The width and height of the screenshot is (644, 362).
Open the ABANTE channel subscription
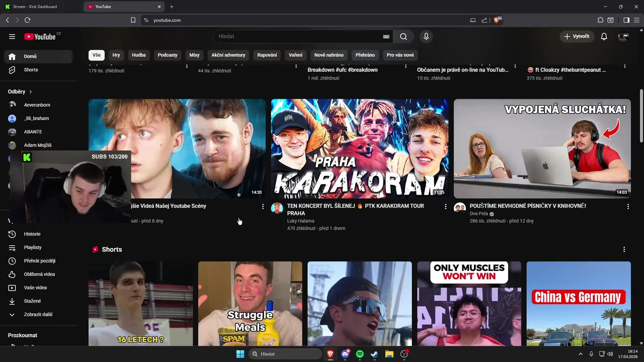[38, 132]
